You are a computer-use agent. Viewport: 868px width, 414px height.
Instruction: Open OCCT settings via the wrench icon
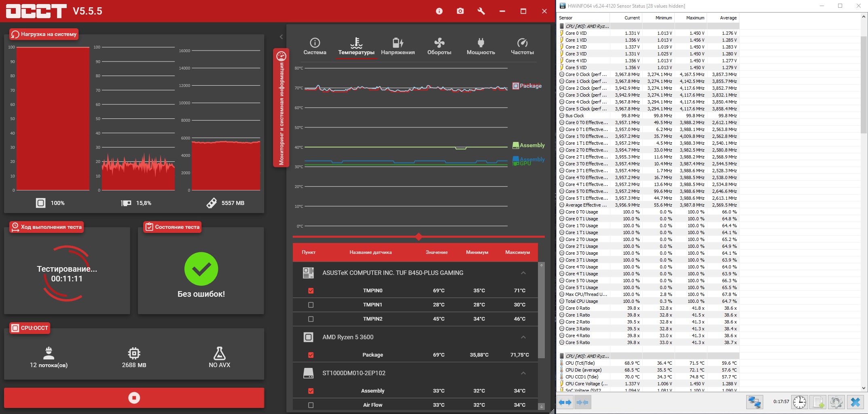click(481, 11)
